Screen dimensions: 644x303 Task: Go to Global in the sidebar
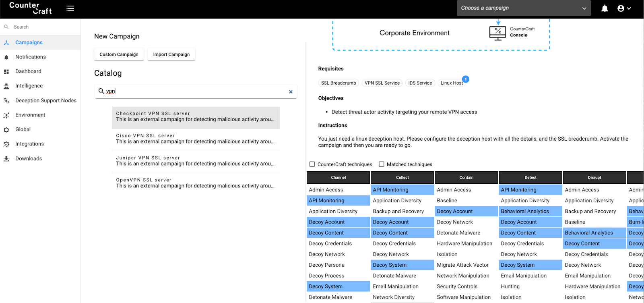tap(23, 129)
